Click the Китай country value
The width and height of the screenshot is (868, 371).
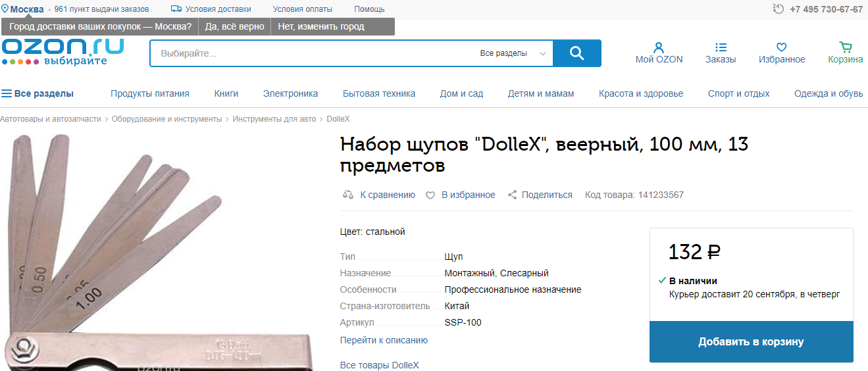(457, 306)
